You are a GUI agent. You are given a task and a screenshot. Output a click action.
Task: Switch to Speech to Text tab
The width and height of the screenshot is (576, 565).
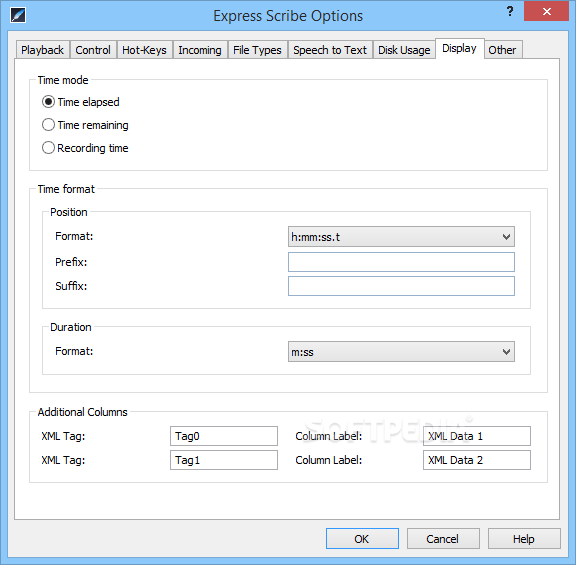[x=330, y=50]
